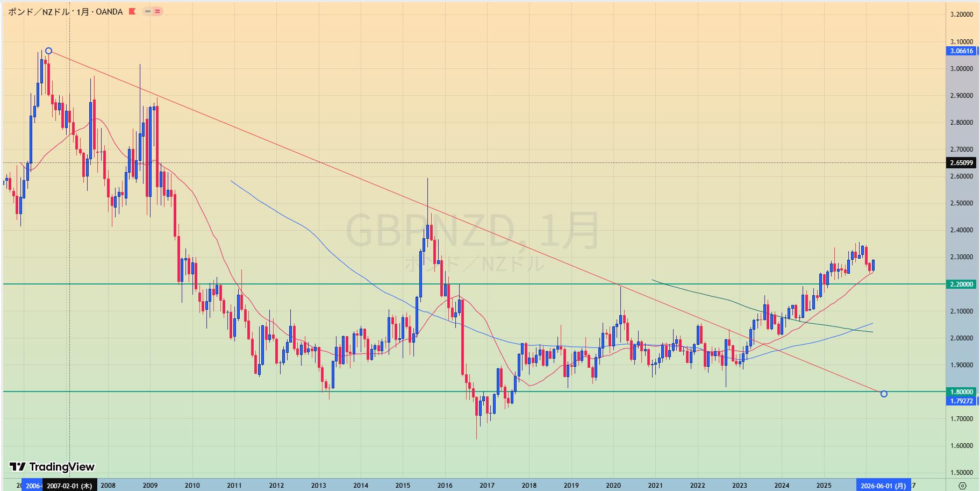Click 2015 on the time axis
980x491 pixels.
click(x=403, y=486)
